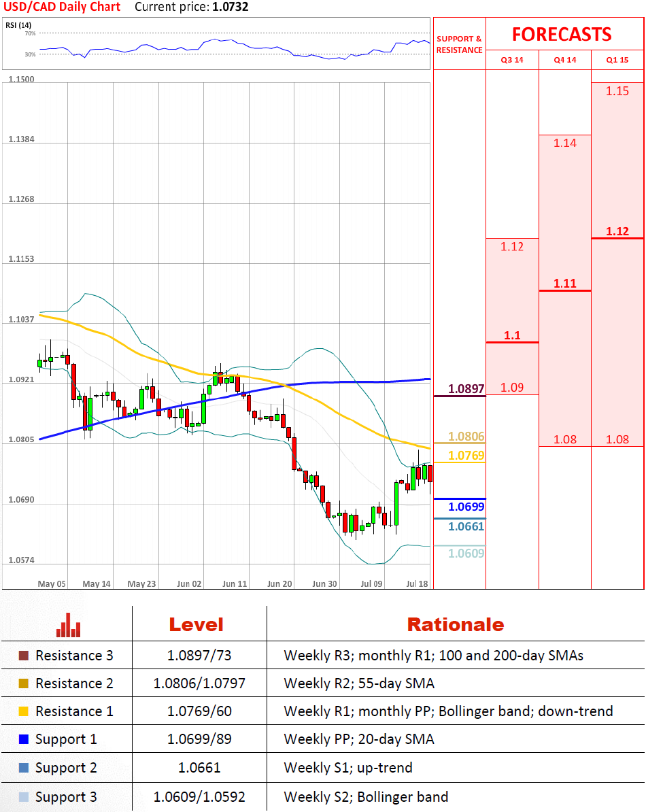Click the 1.12 Q3 14 upper forecast
The image size is (646, 812).
click(512, 246)
